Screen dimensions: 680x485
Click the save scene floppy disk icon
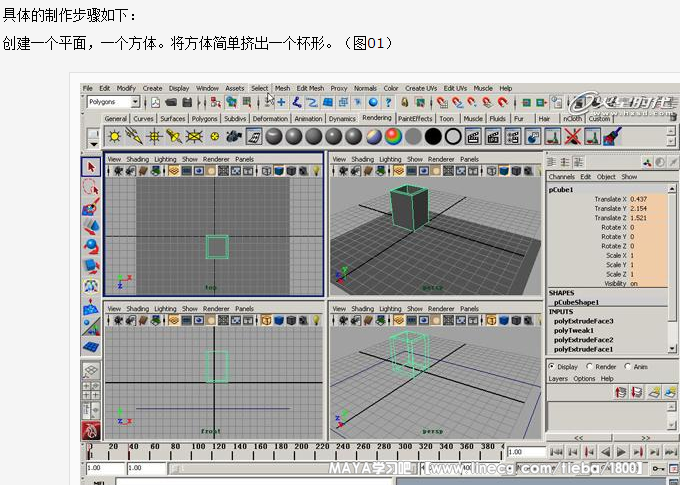[187, 102]
